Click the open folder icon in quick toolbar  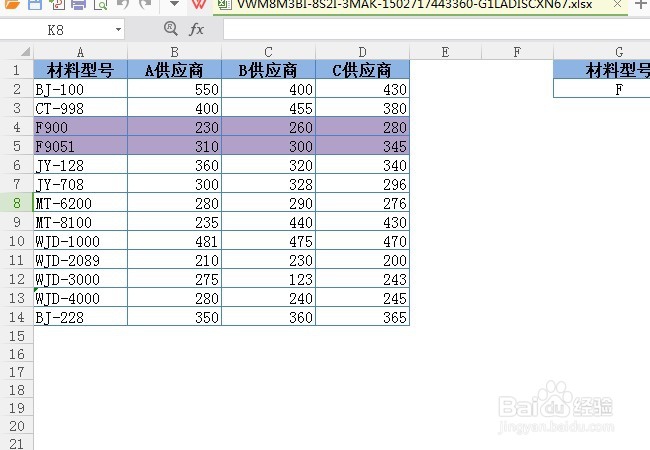pyautogui.click(x=12, y=4)
